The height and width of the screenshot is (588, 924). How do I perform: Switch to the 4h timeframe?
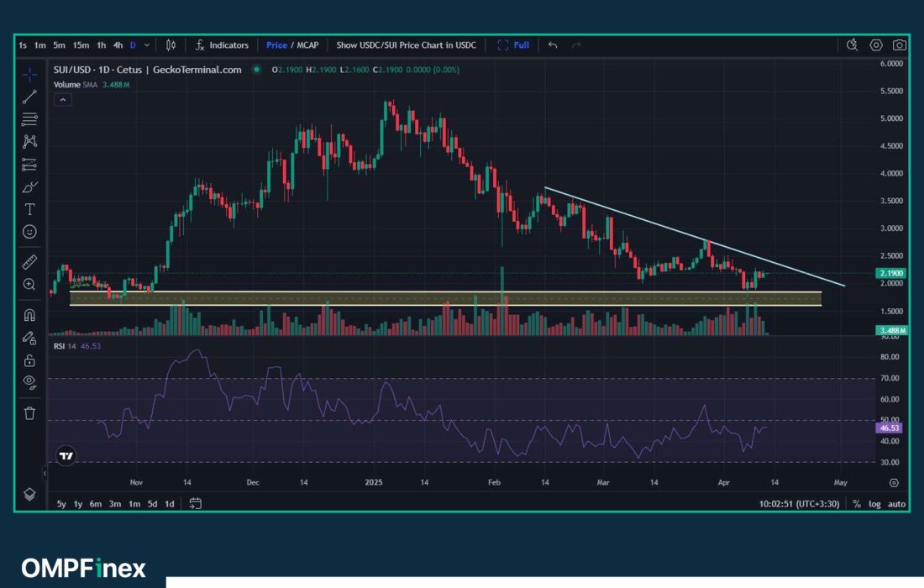[x=118, y=45]
